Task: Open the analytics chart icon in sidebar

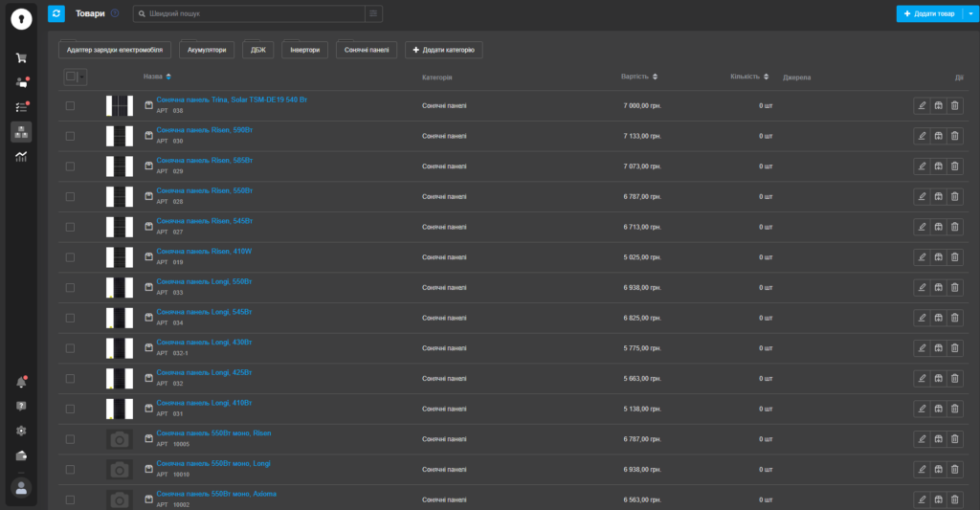Action: pos(21,156)
